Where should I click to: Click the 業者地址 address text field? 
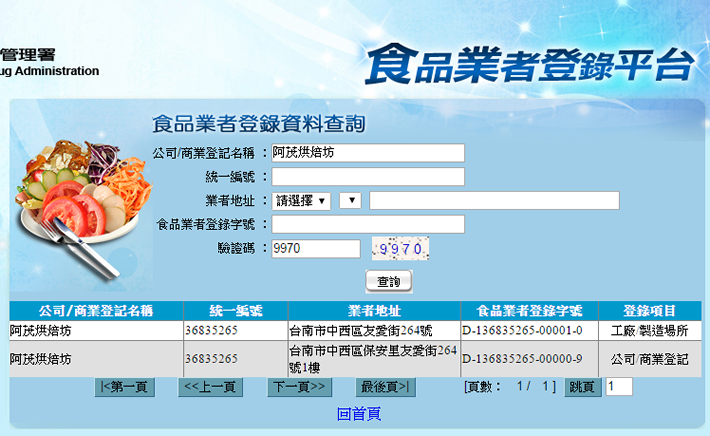494,201
